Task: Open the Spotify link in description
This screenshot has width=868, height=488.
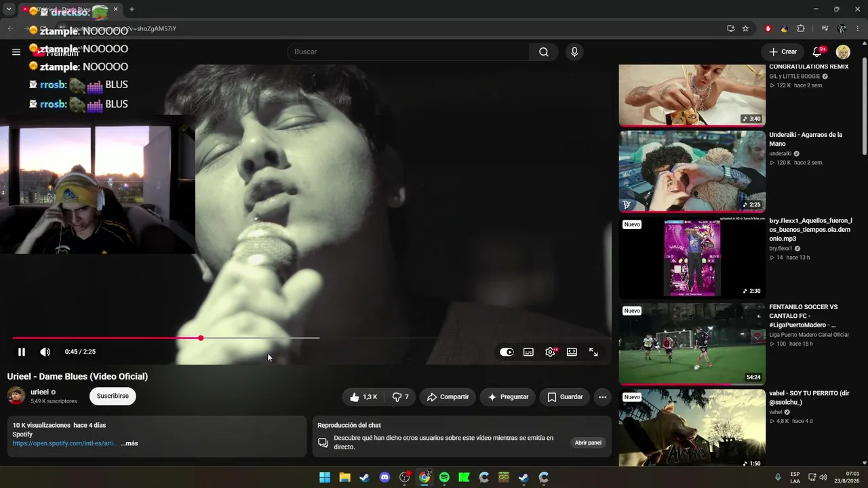Action: [x=63, y=443]
